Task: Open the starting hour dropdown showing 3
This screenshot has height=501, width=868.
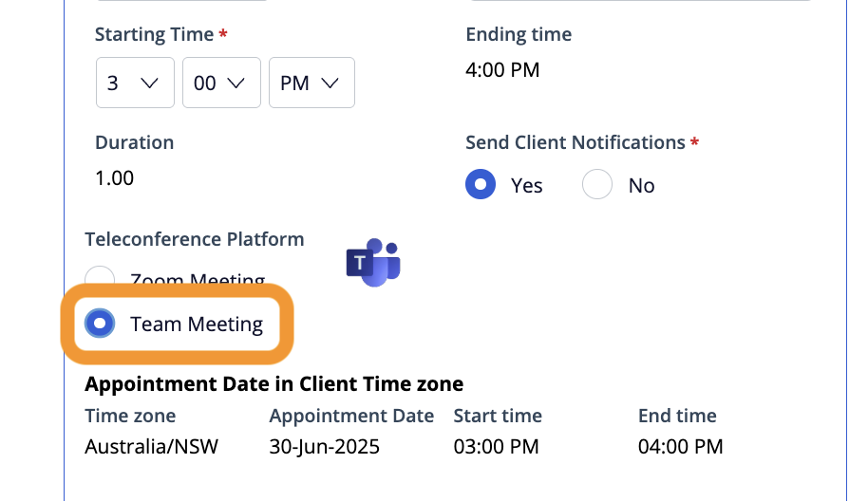Action: point(135,83)
